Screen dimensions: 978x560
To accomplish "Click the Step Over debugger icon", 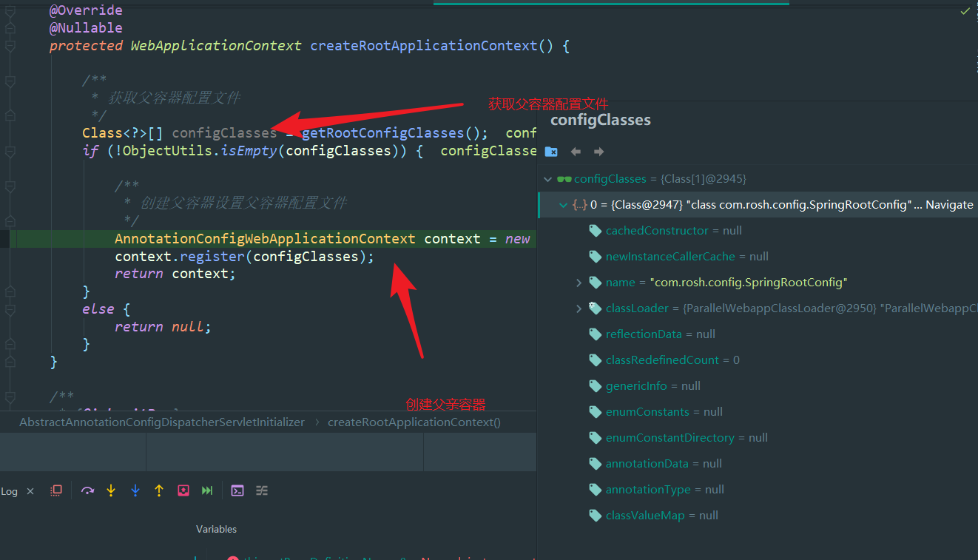I will coord(88,490).
